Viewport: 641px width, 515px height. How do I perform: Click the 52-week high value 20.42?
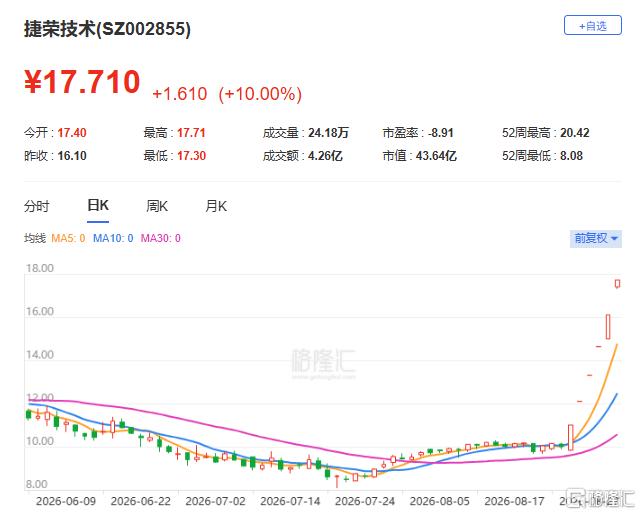tap(575, 133)
